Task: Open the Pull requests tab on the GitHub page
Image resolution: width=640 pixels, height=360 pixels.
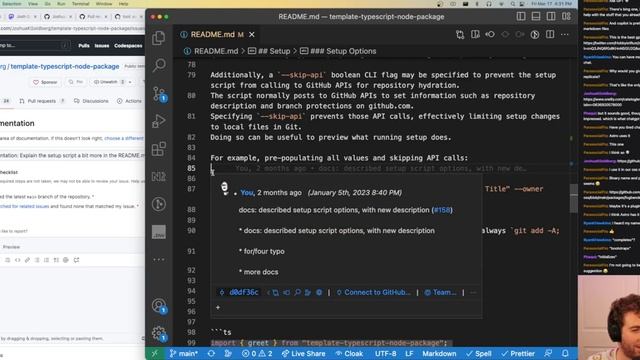Action: pos(42,101)
